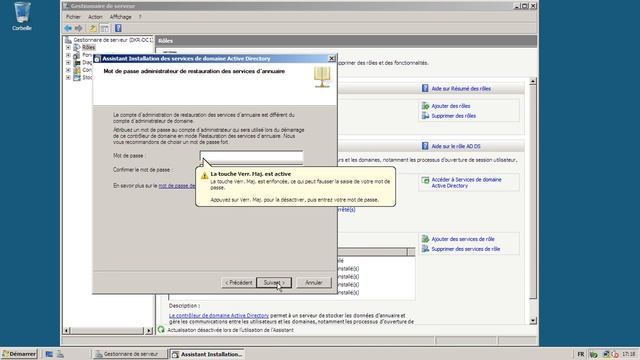Open the first quick launch icon after Démarrer

pos(49,354)
